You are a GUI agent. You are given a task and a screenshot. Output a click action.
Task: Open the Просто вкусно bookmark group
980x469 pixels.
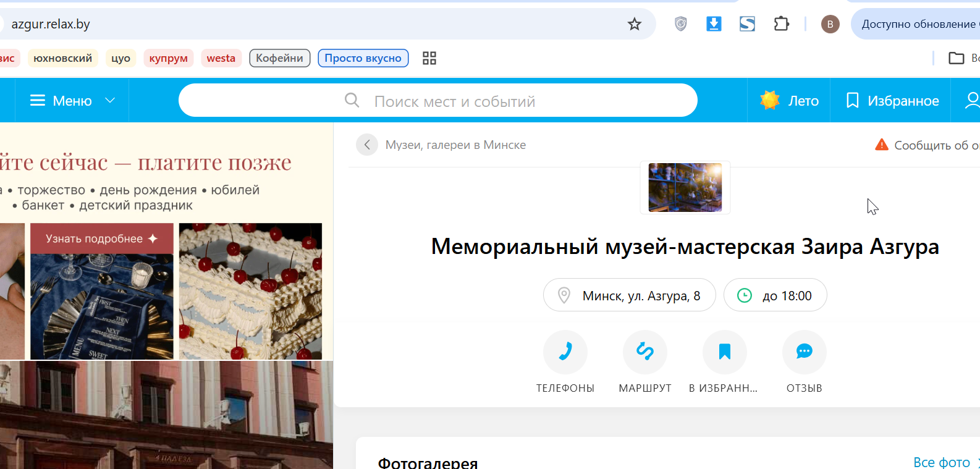coord(363,58)
